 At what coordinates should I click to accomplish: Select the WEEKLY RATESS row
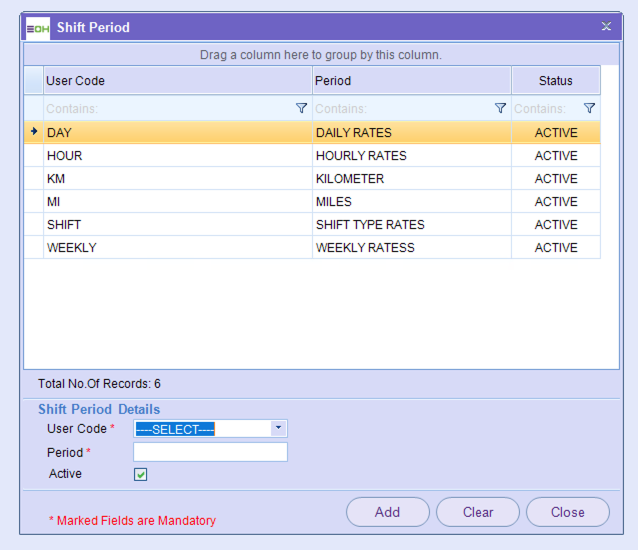point(411,248)
